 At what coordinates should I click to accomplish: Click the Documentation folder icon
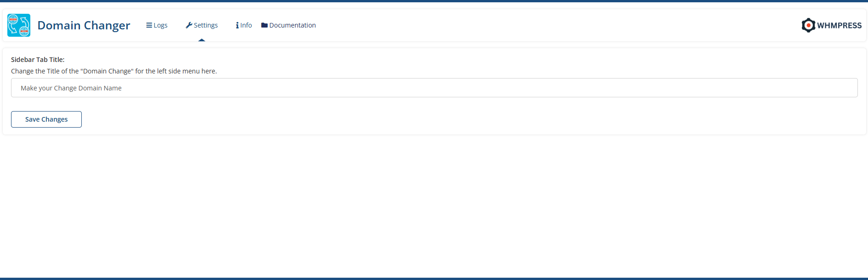click(x=264, y=25)
